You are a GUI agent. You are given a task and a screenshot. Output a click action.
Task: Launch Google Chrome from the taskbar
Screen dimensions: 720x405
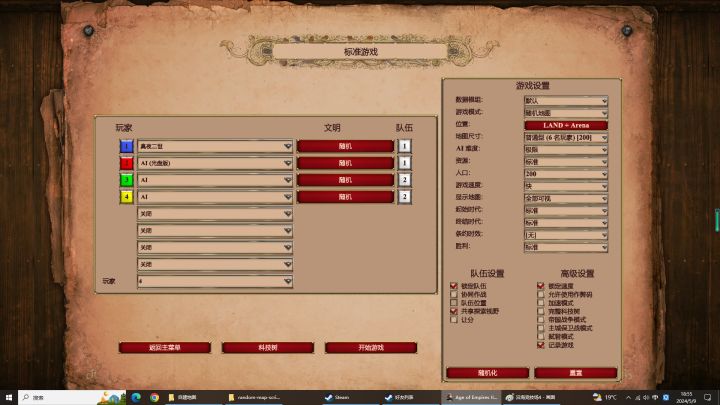coord(155,397)
